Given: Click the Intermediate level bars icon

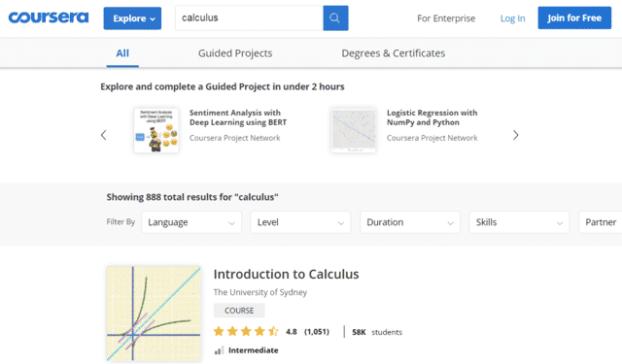Looking at the screenshot, I should click(219, 350).
